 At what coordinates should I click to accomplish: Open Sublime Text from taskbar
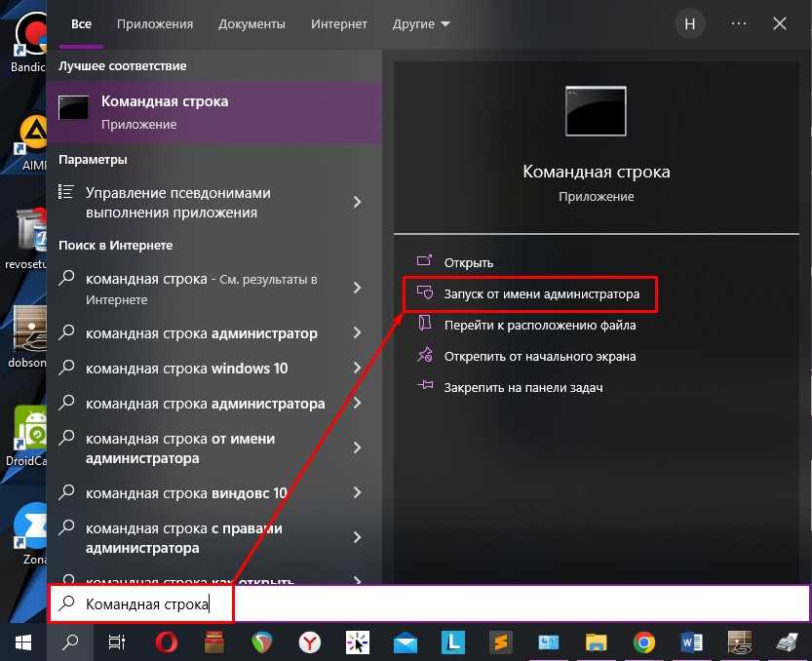click(x=501, y=642)
